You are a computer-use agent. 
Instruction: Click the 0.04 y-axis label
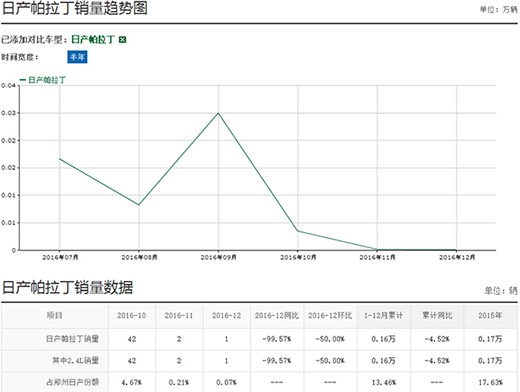[8, 86]
